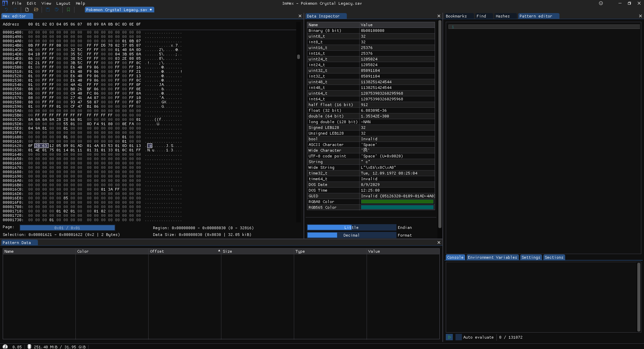Image resolution: width=644 pixels, height=349 pixels.
Task: Click the console output scrollbar
Action: tap(639, 297)
